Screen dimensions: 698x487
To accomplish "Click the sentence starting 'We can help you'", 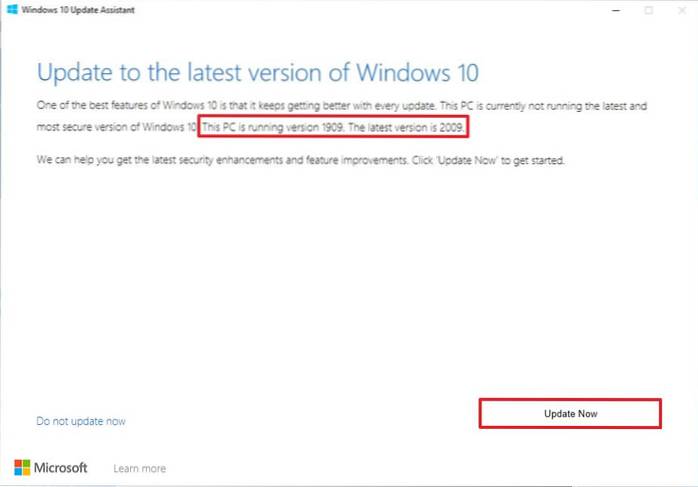I will (300, 159).
